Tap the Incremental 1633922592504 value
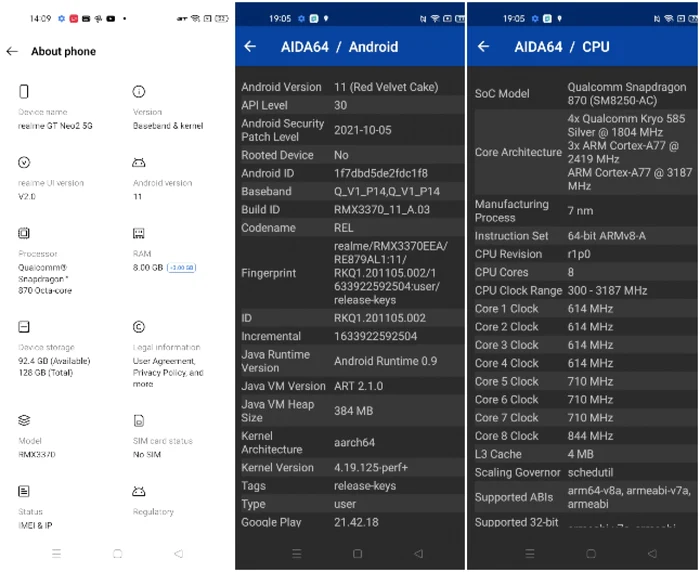The image size is (700, 572). [x=375, y=336]
